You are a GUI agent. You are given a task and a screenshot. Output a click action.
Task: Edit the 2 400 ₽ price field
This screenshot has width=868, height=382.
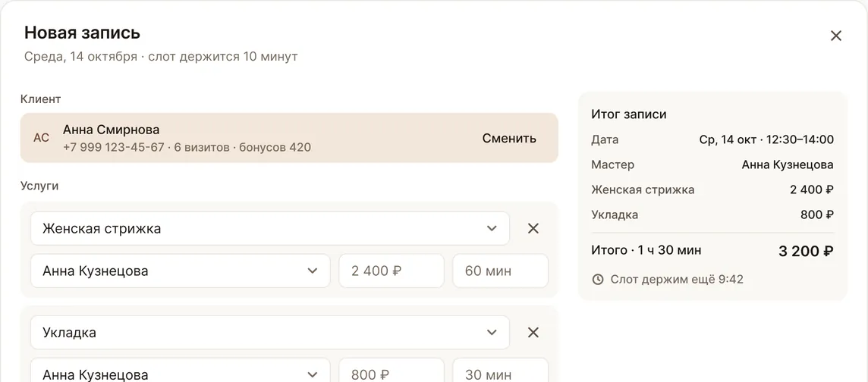click(392, 271)
